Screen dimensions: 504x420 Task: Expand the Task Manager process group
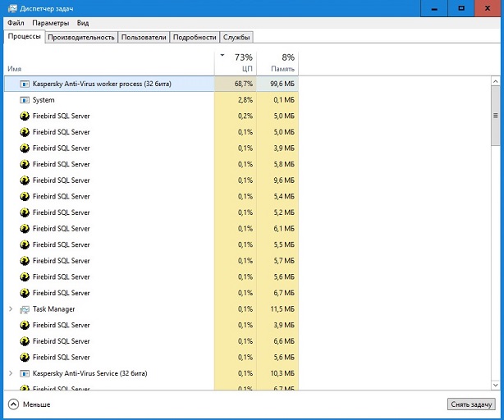pyautogui.click(x=11, y=309)
